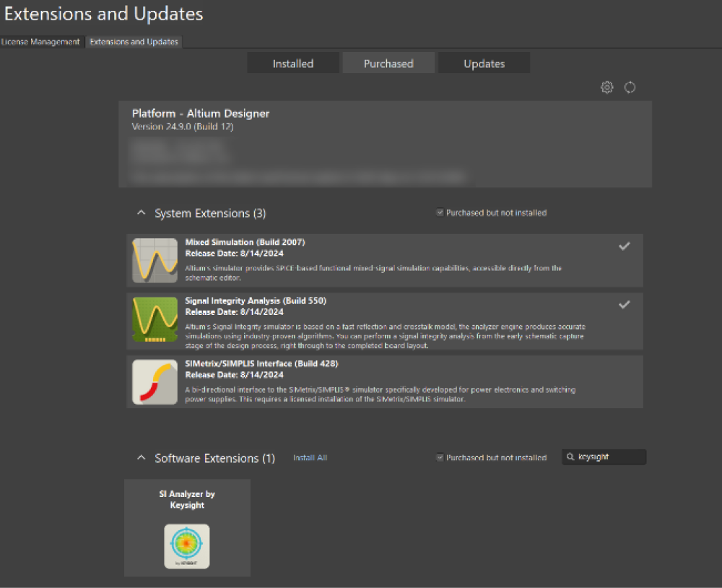Image resolution: width=722 pixels, height=588 pixels.
Task: Switch to the Updates view
Action: pos(484,64)
